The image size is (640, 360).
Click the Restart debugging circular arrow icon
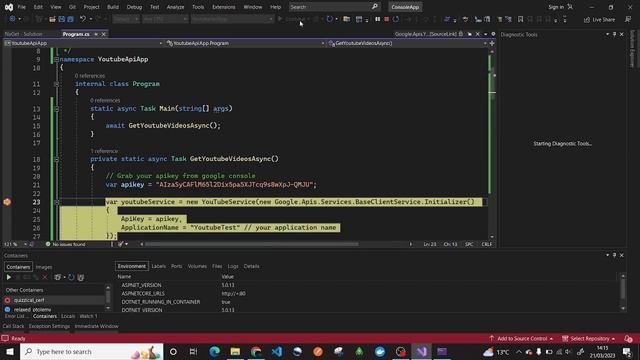click(396, 19)
